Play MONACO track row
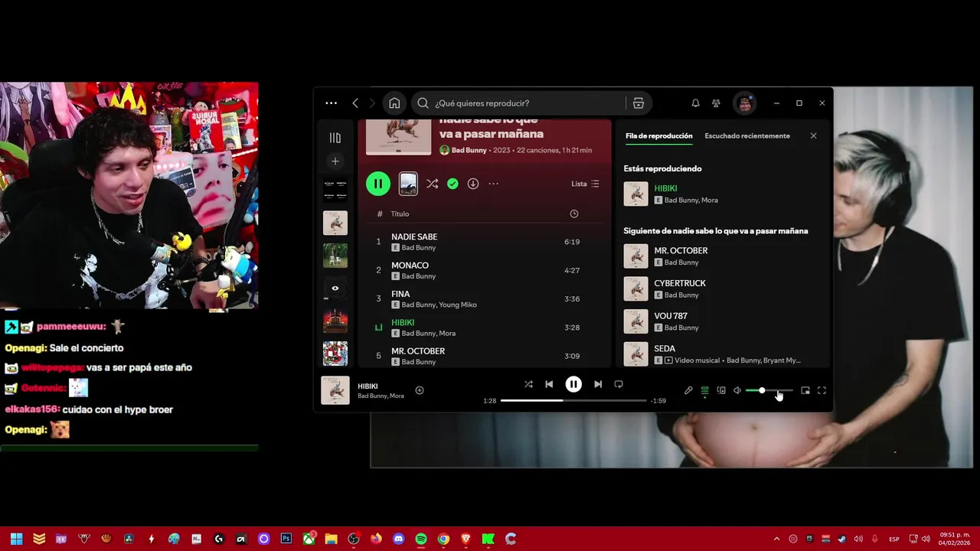980x551 pixels. click(x=483, y=270)
